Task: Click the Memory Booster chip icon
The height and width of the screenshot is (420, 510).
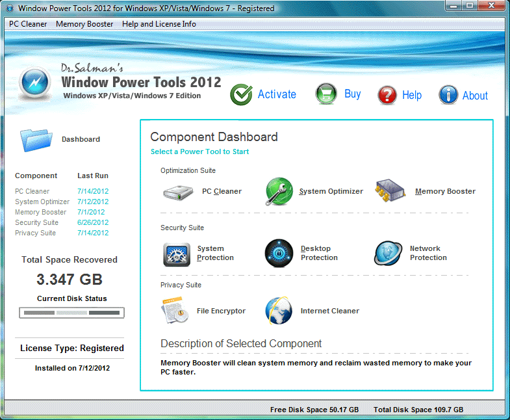Action: tap(390, 190)
